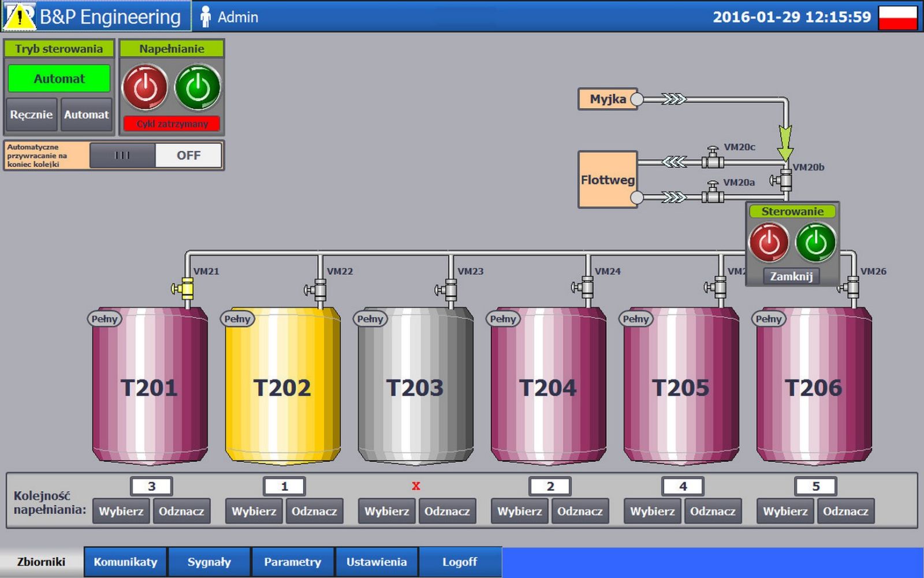Open the warning triangle alert icon
924x578 pixels.
tap(19, 16)
